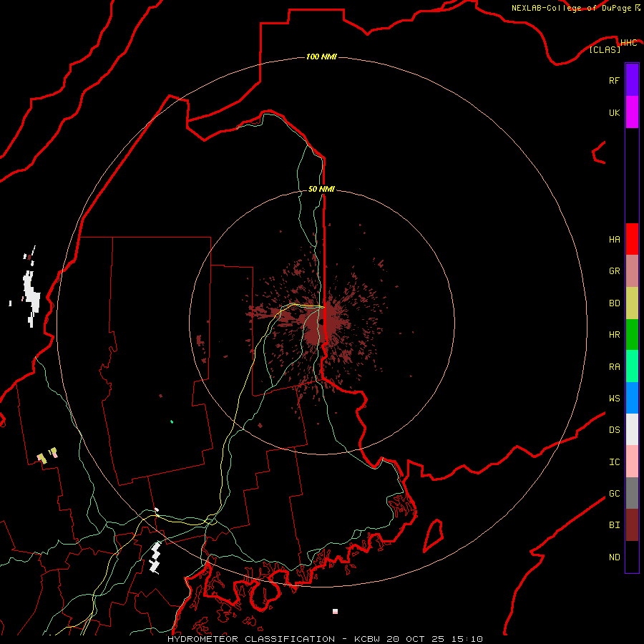Click the GC gray legend swatch
Viewport: 644px width, 644px height.
click(632, 493)
